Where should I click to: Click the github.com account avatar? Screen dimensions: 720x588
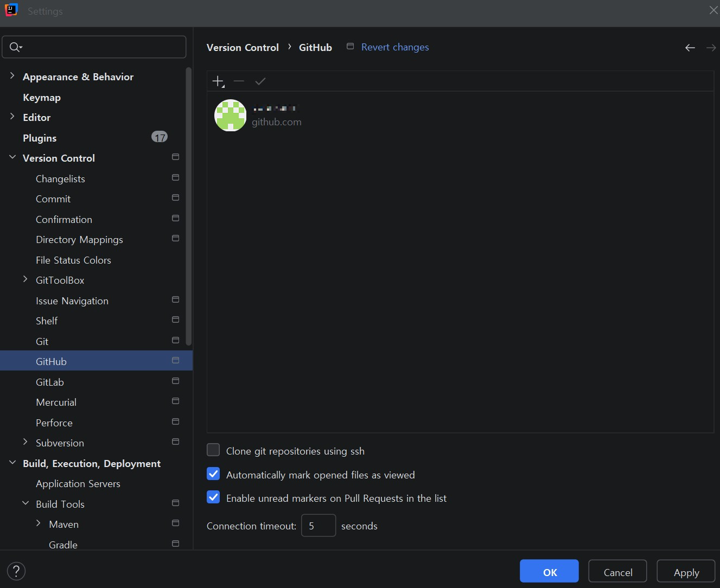point(231,115)
